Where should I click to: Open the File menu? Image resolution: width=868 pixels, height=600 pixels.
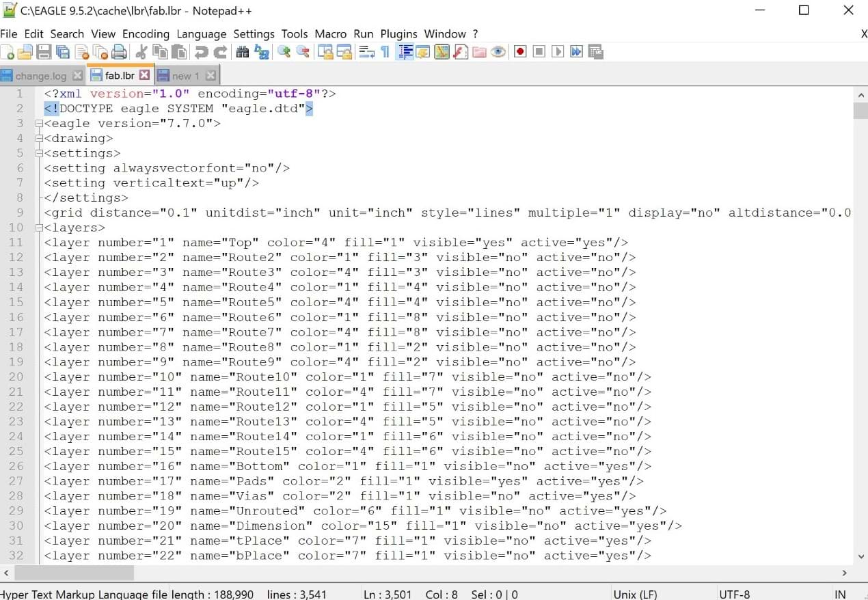(x=9, y=33)
